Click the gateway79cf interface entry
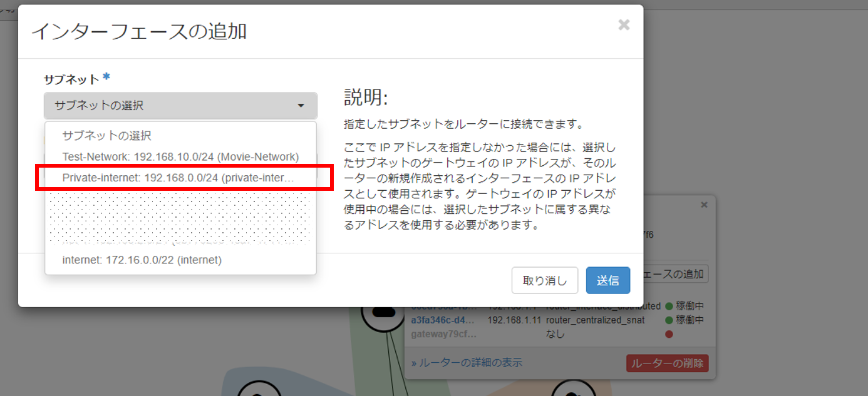This screenshot has height=396, width=868. point(442,334)
